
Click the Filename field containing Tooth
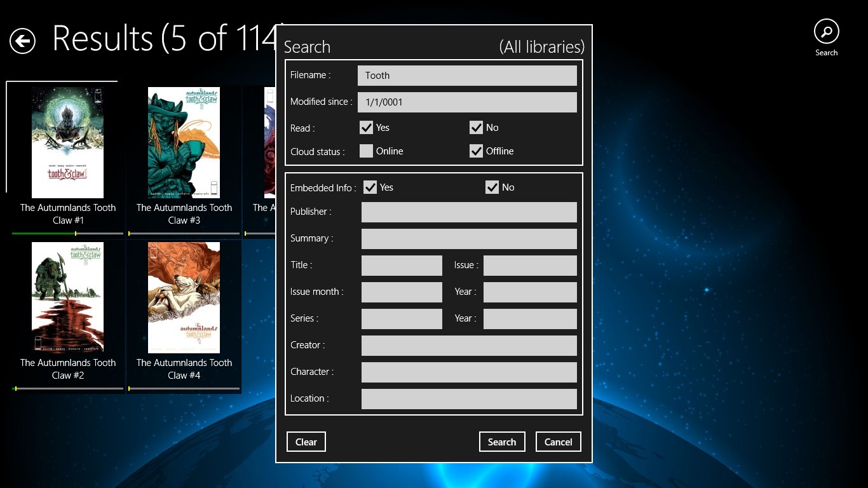(x=467, y=75)
